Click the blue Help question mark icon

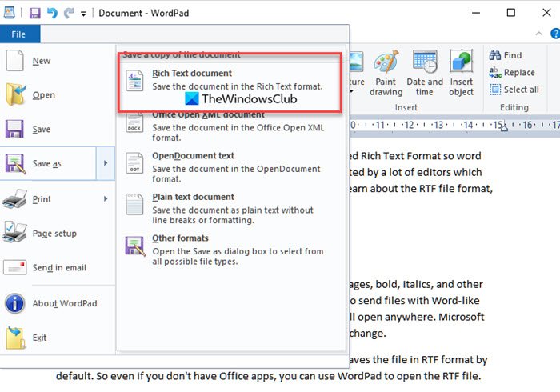[555, 34]
